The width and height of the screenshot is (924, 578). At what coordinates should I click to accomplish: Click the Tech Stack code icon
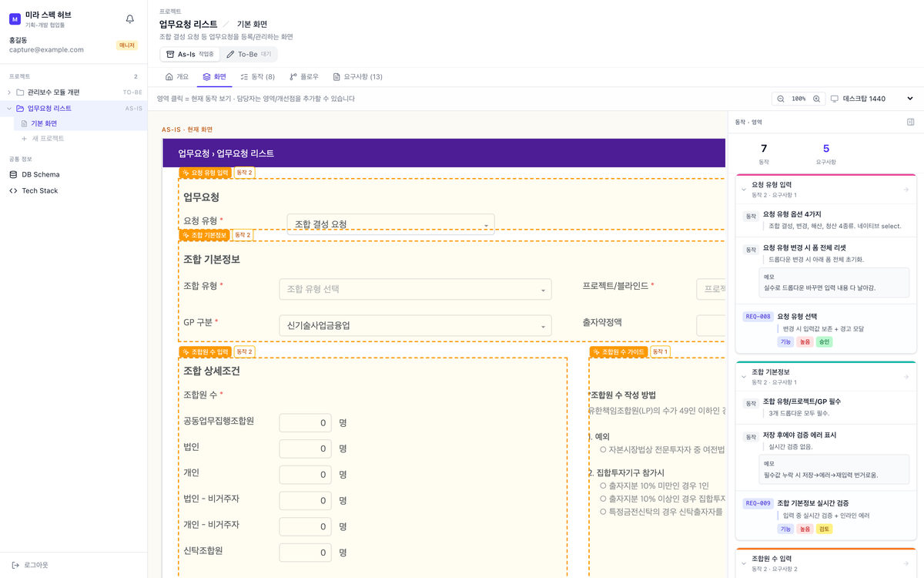(x=13, y=190)
